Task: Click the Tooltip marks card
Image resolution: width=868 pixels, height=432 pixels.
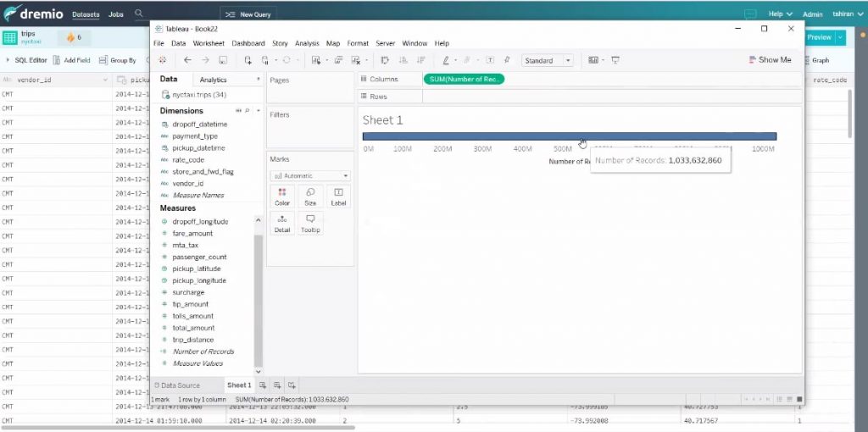Action: pos(310,224)
